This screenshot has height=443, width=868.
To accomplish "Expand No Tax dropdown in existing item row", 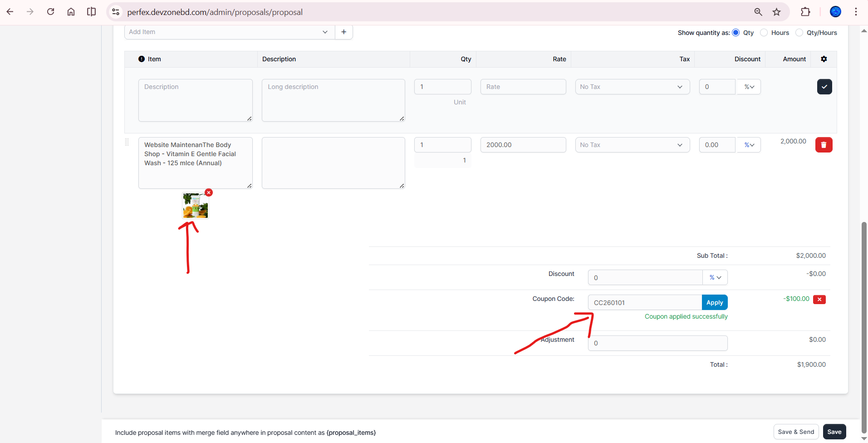I will [x=632, y=145].
